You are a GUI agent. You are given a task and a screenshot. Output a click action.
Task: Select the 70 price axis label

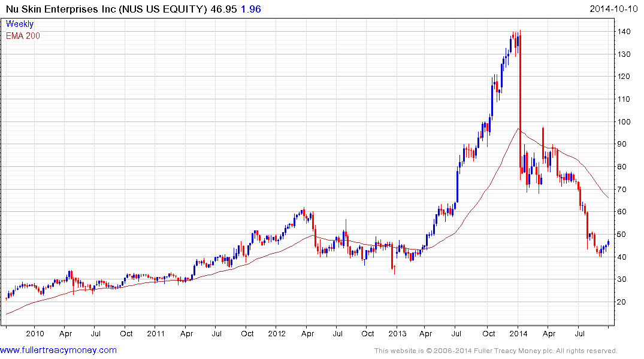click(x=621, y=190)
